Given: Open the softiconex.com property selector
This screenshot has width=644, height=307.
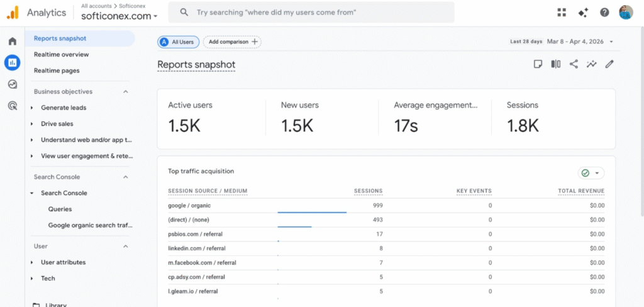Looking at the screenshot, I should click(119, 16).
